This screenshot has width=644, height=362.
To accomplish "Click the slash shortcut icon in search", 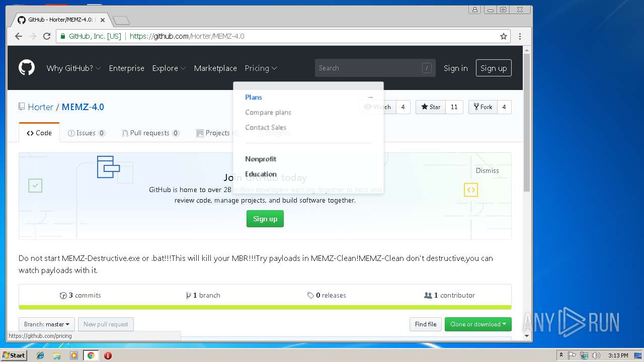I will (x=427, y=68).
